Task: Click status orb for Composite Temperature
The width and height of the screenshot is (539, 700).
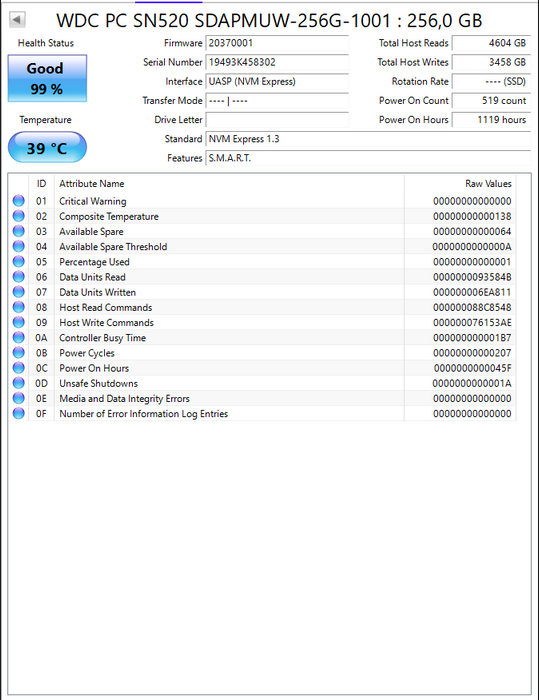Action: click(19, 216)
